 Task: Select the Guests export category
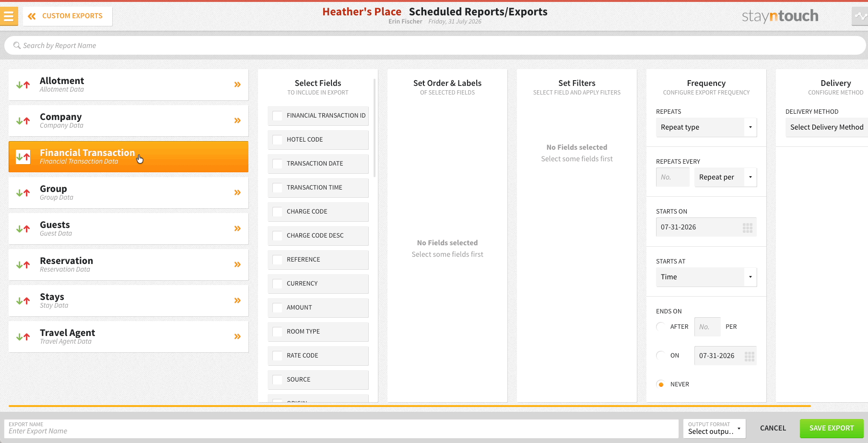tap(129, 228)
